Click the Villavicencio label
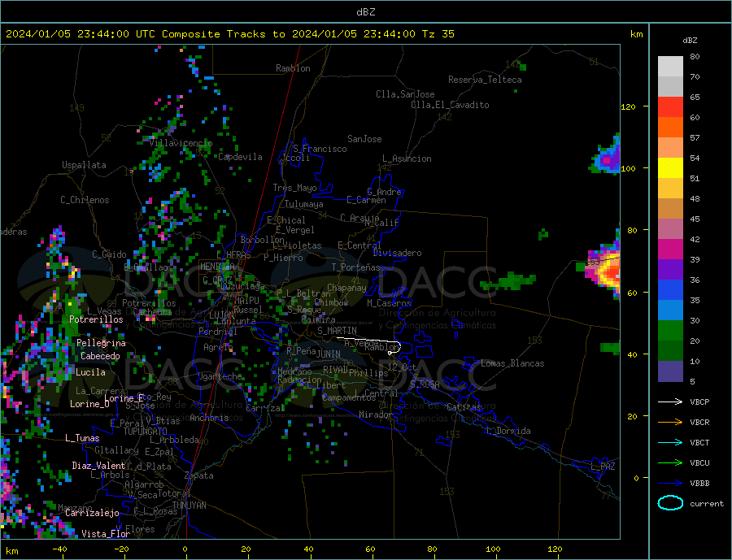This screenshot has width=732, height=560. (181, 143)
